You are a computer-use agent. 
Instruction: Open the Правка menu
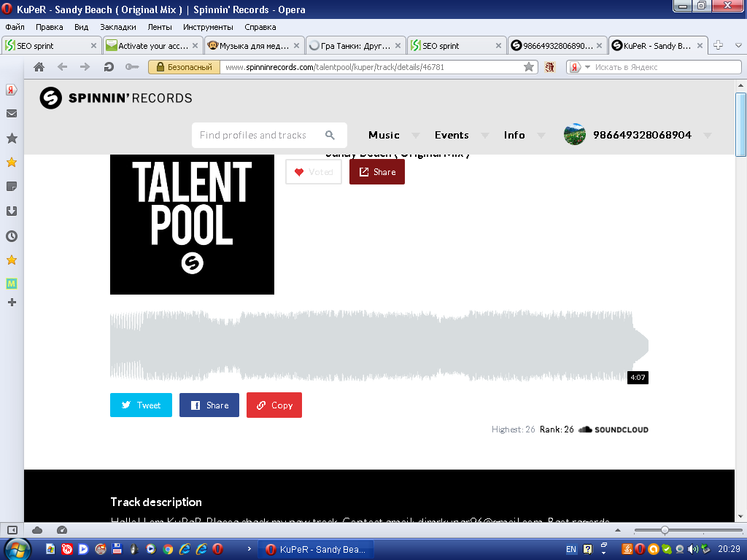click(49, 27)
